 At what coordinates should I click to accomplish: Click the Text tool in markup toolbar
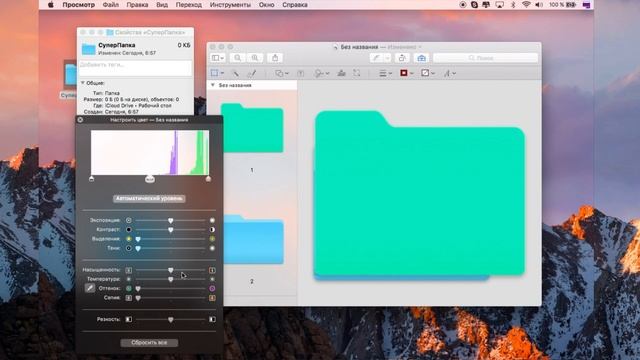coord(300,73)
